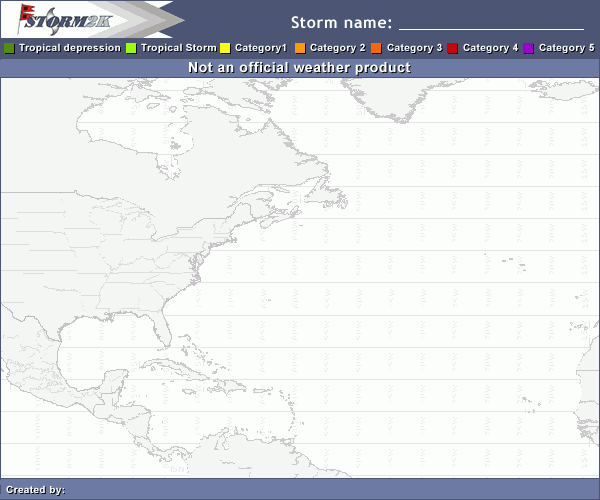The image size is (600, 500).
Task: Click the Yucatan peninsula on the map
Action: [114, 381]
